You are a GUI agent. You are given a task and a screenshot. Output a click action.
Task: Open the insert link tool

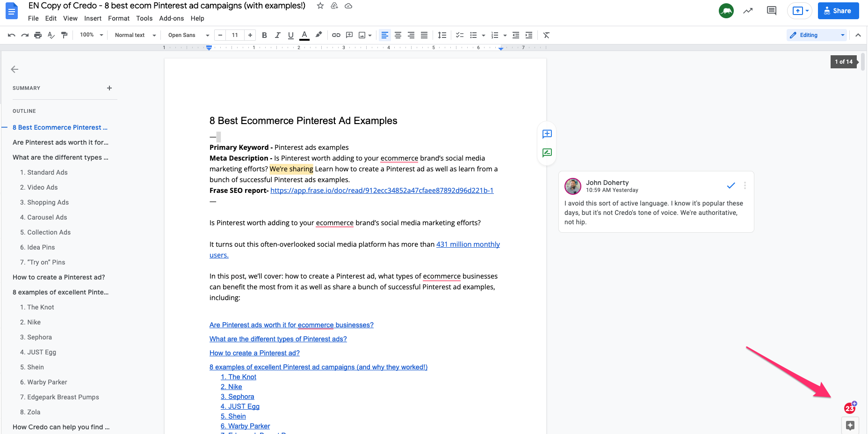tap(336, 35)
